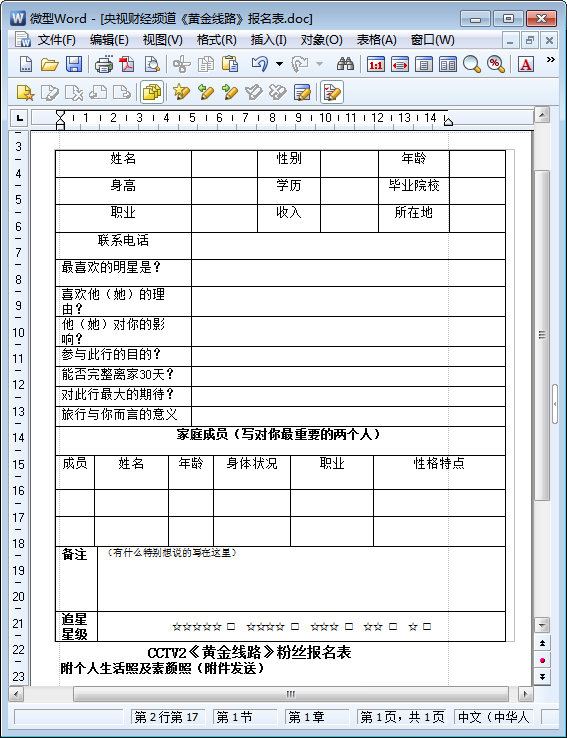Toggle the highlighted stacked notes icon
The width and height of the screenshot is (567, 738).
click(x=152, y=92)
